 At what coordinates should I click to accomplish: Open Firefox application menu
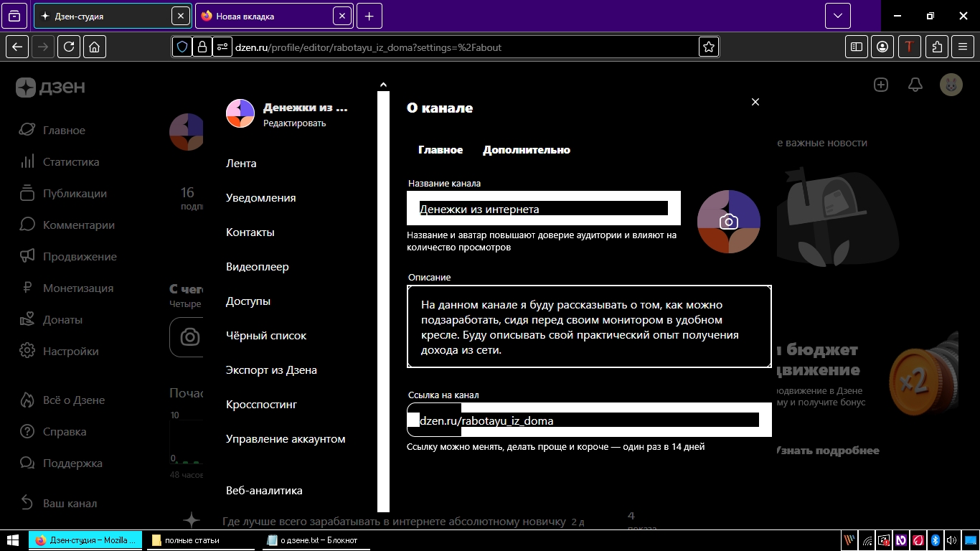tap(963, 47)
